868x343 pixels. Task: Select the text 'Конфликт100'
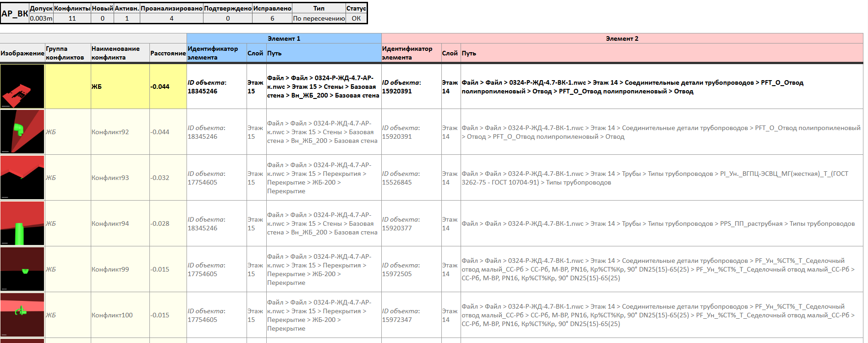click(112, 315)
